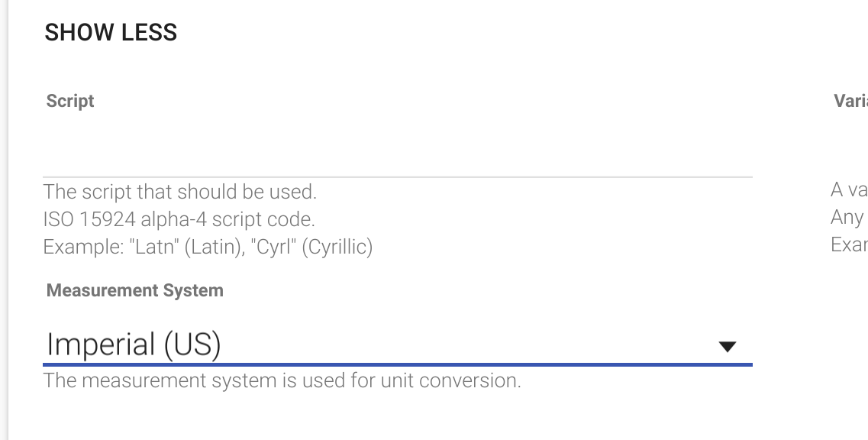868x440 pixels.
Task: Click the word "Cyrillic" in the example
Action: pos(337,247)
